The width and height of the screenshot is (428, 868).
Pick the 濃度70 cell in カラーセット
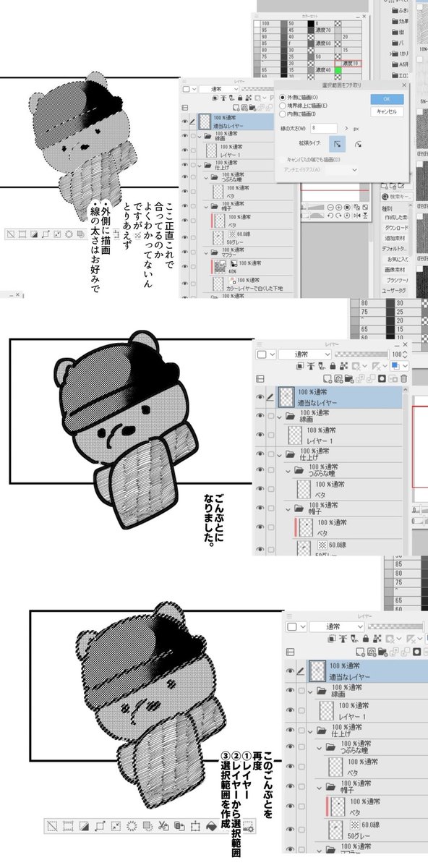click(323, 30)
